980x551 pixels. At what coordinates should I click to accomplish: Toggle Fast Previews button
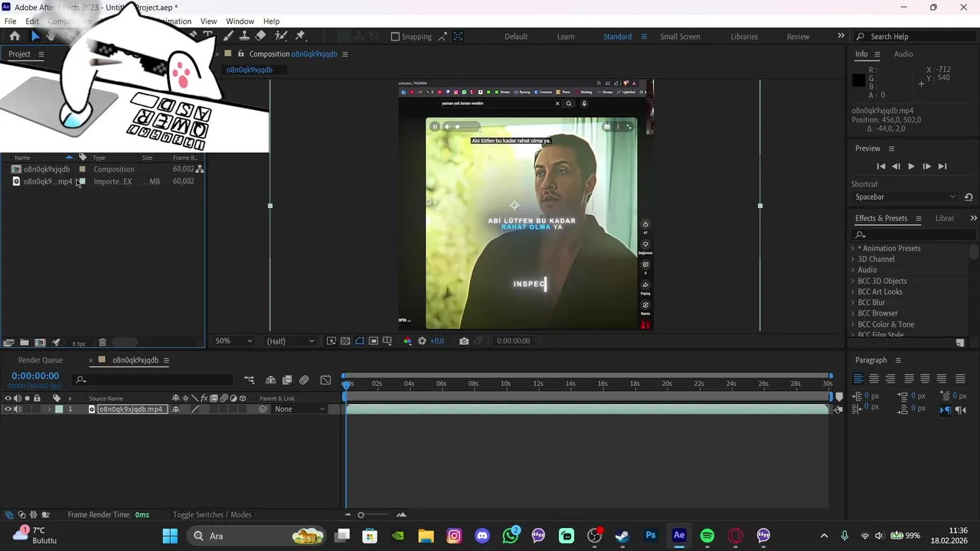click(332, 341)
